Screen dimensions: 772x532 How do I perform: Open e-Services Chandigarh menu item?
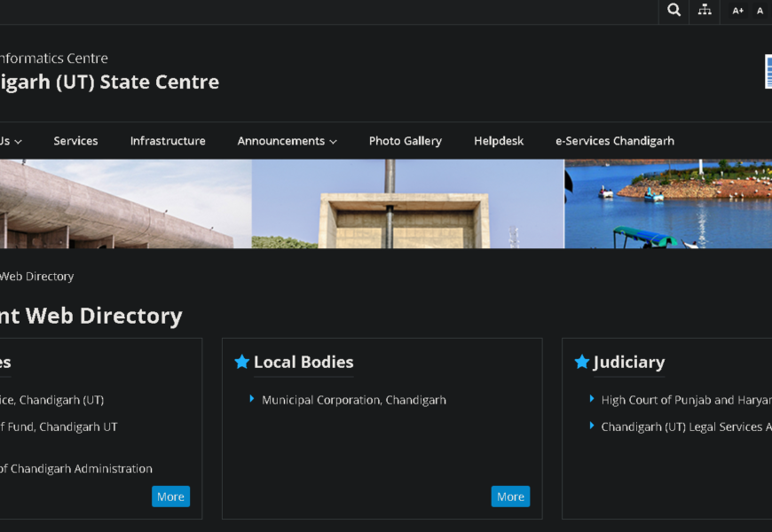pyautogui.click(x=614, y=141)
